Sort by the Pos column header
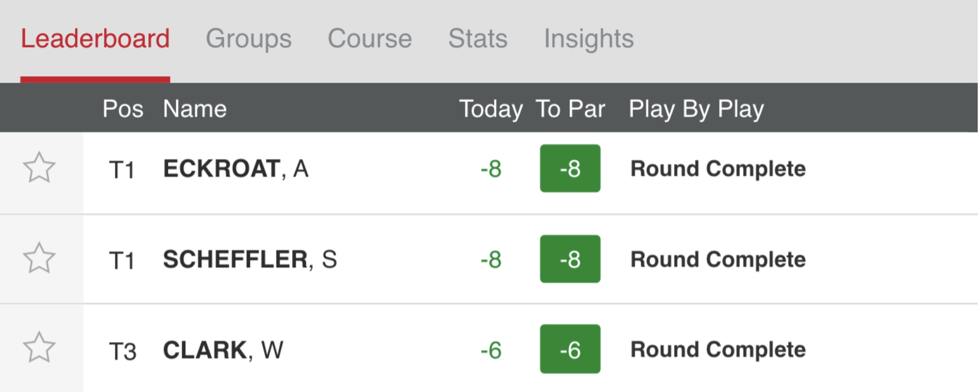 point(122,109)
